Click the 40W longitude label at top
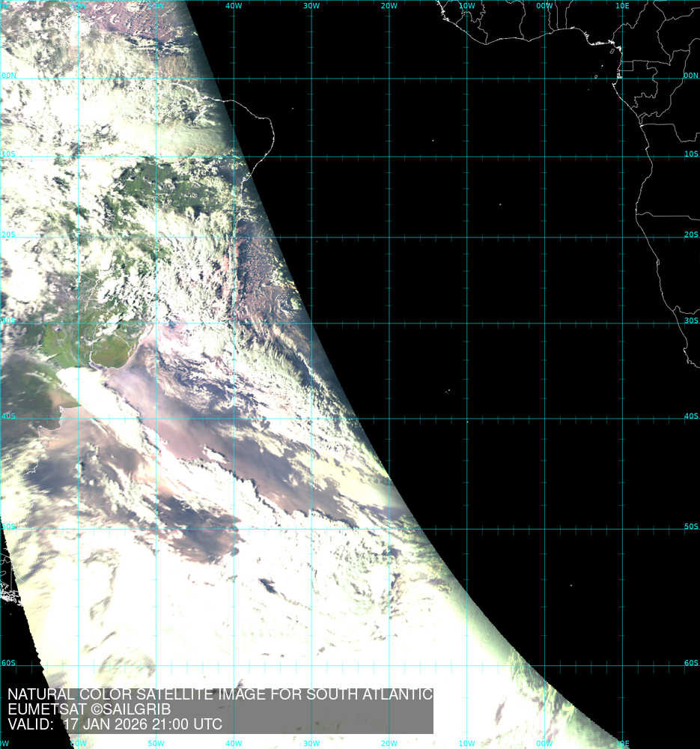The height and width of the screenshot is (749, 700). coord(234,5)
